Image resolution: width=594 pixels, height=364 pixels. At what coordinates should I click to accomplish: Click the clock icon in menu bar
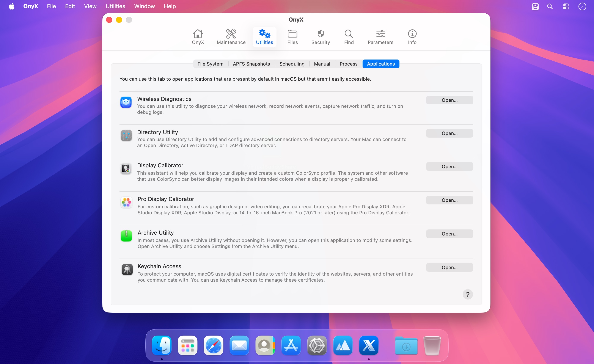pyautogui.click(x=582, y=6)
